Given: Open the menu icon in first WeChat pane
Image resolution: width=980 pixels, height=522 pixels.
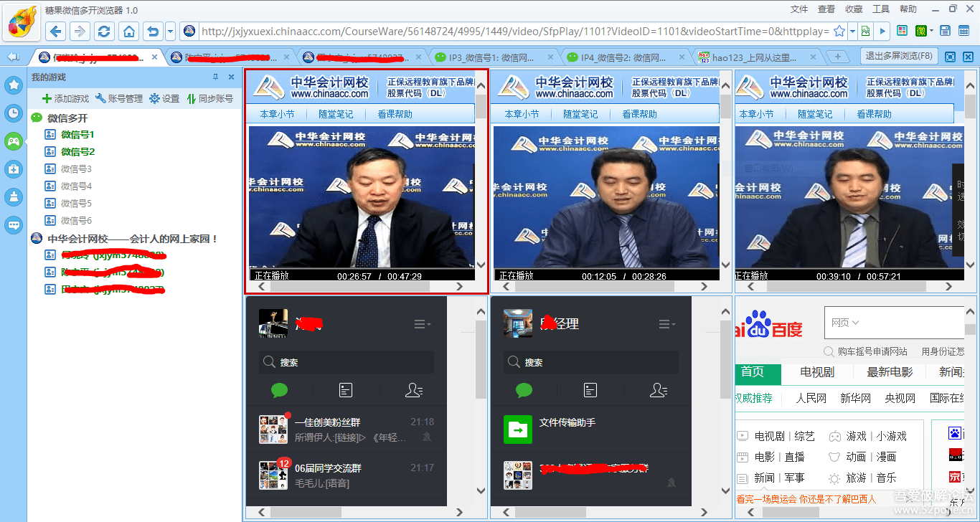Looking at the screenshot, I should pyautogui.click(x=423, y=324).
